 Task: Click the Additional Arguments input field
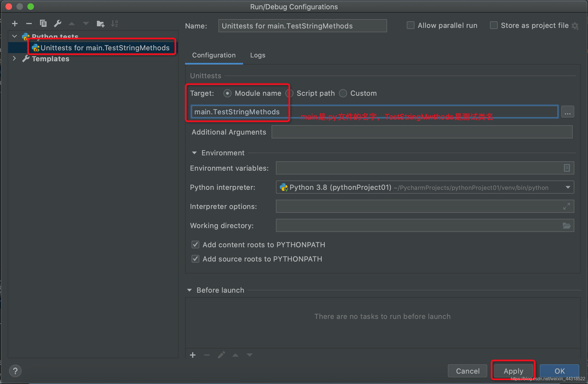422,132
